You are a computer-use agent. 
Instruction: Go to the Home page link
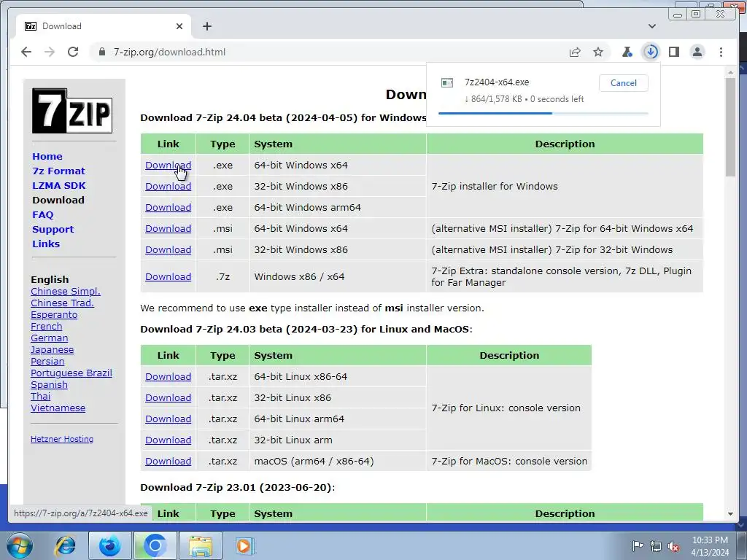click(47, 156)
